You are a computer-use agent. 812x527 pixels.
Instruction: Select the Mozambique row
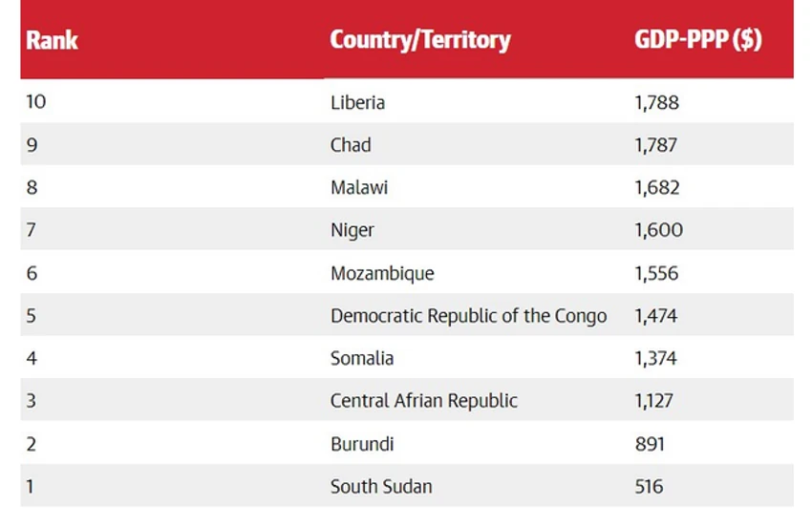point(407,273)
